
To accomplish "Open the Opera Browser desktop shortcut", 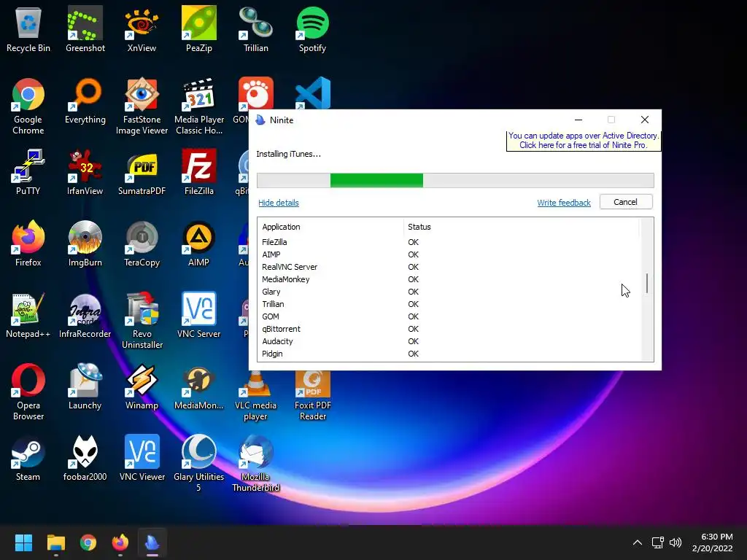I will [28, 392].
